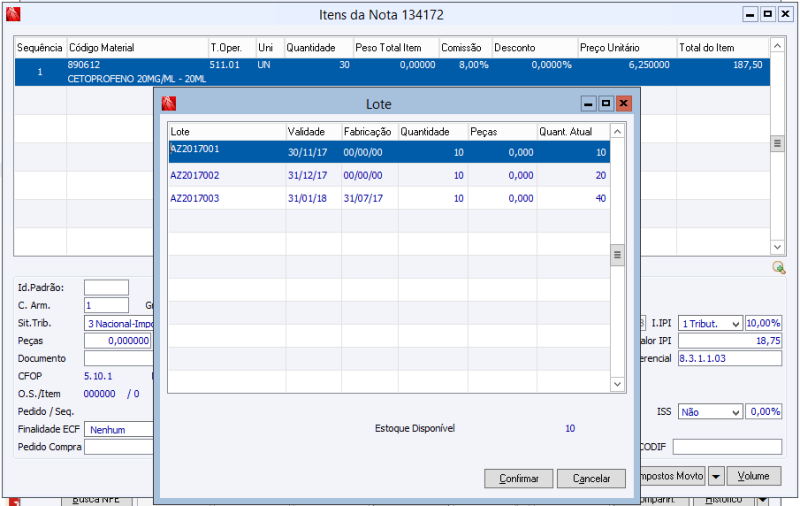Close the Lote dialog with red X
Screen dimensions: 800x506
pos(623,104)
